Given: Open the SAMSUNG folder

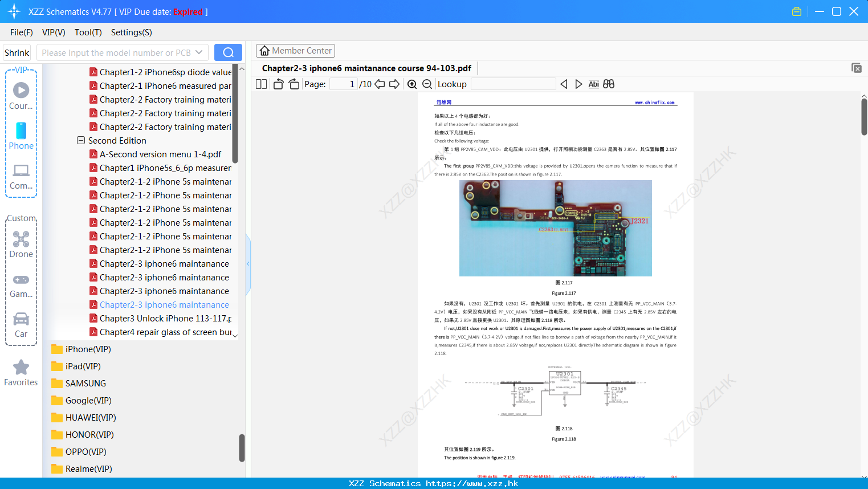Looking at the screenshot, I should click(79, 384).
